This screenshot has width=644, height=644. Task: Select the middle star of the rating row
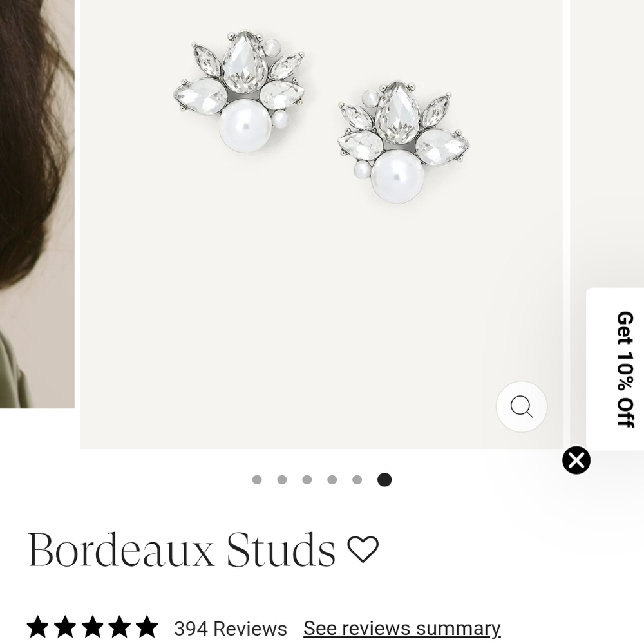91,628
